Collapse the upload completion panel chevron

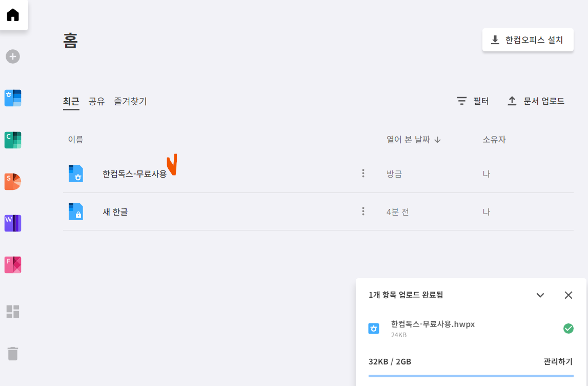pos(540,295)
